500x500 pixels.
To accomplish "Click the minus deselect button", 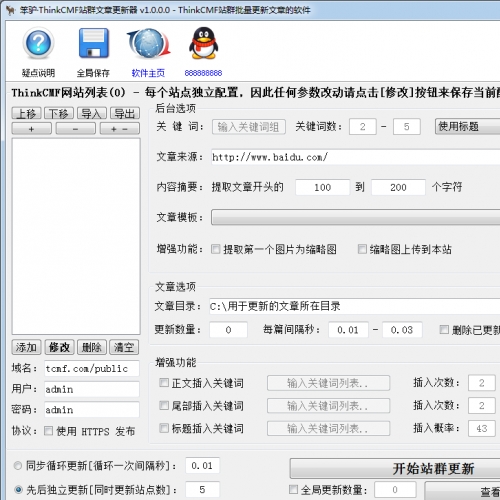I will click(76, 129).
